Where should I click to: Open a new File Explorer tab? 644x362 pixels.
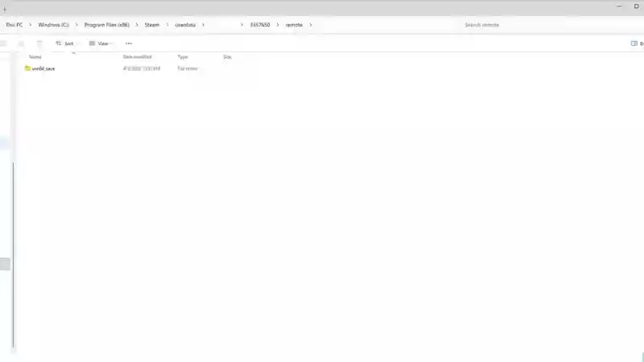click(x=5, y=10)
